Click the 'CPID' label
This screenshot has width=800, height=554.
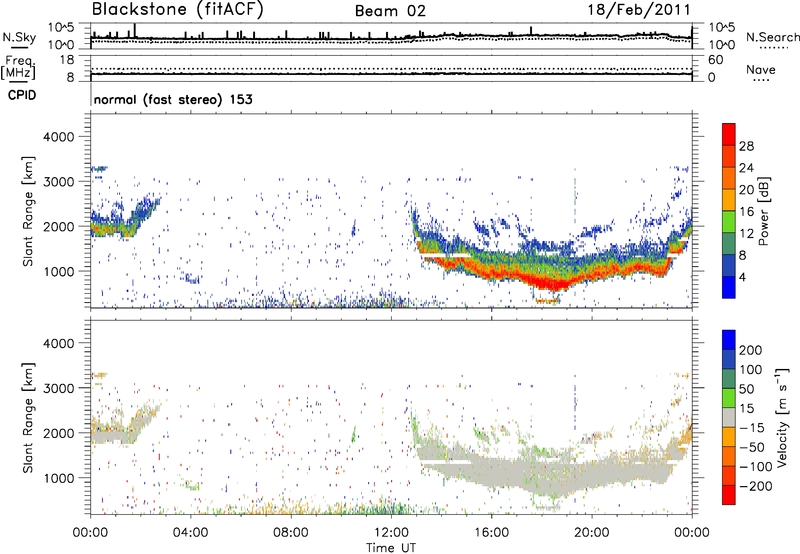tap(22, 95)
